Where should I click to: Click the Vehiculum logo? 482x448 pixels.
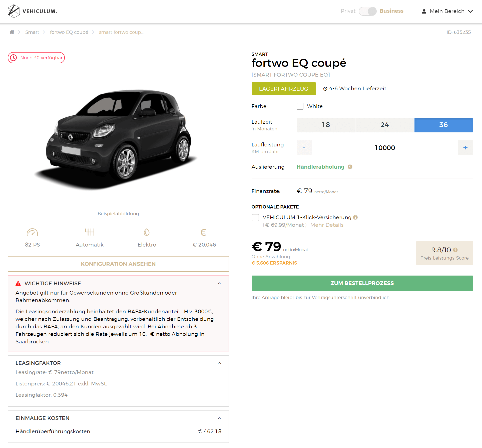[x=33, y=11]
